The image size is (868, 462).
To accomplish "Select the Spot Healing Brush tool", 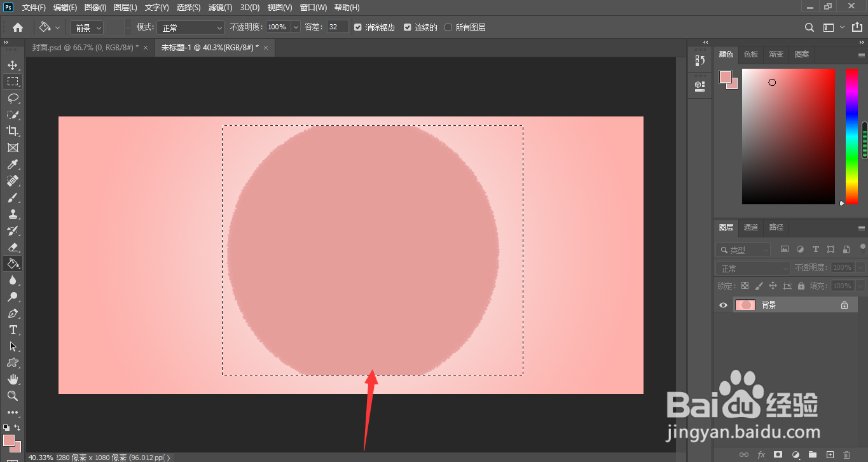I will click(x=13, y=181).
